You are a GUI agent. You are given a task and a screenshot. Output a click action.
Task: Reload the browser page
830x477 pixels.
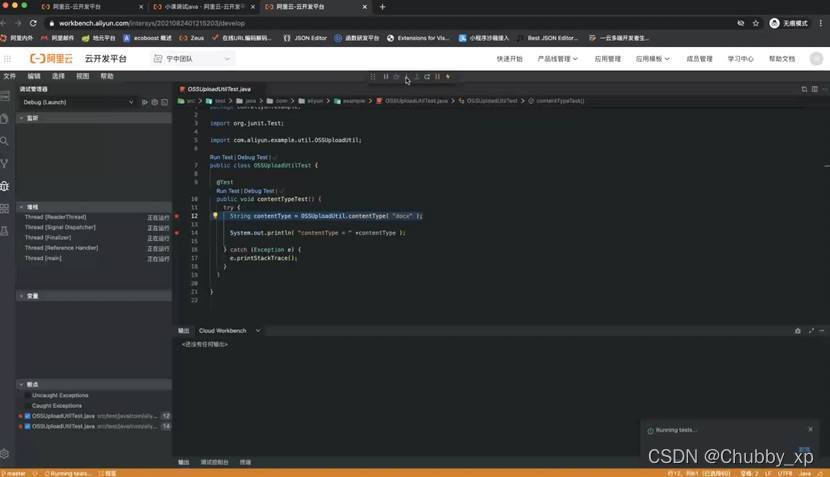33,23
